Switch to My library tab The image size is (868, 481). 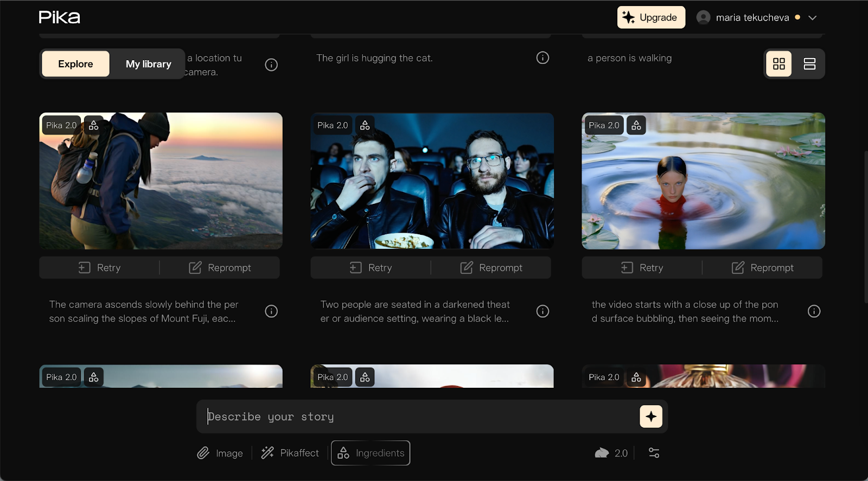tap(148, 64)
